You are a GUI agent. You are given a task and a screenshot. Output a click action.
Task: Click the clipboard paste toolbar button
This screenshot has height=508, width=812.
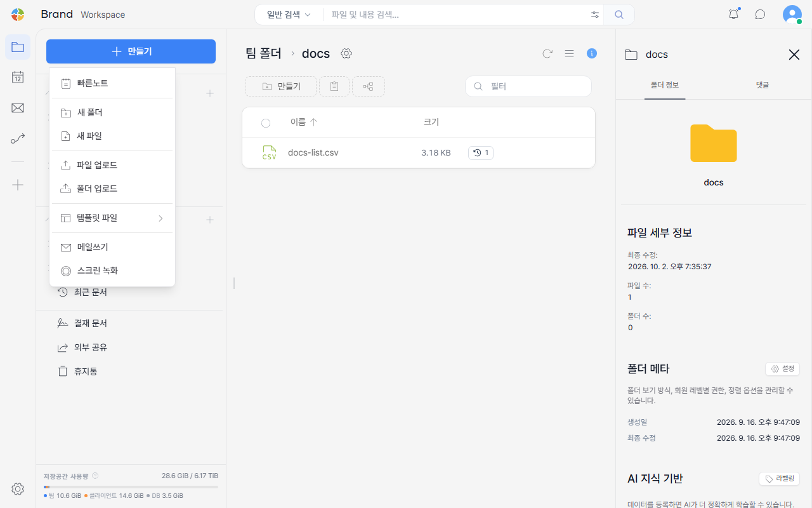click(x=334, y=86)
